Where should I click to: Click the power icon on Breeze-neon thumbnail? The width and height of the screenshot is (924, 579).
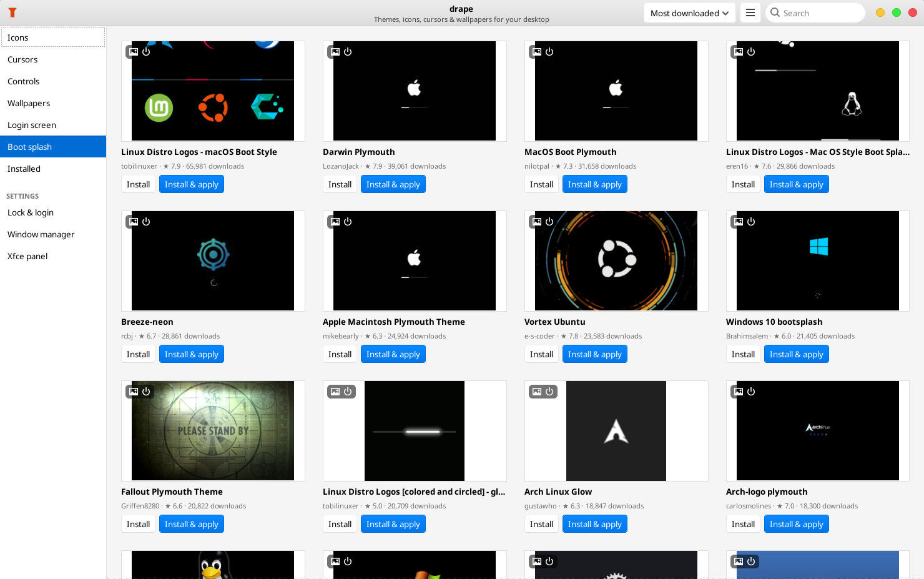(146, 222)
